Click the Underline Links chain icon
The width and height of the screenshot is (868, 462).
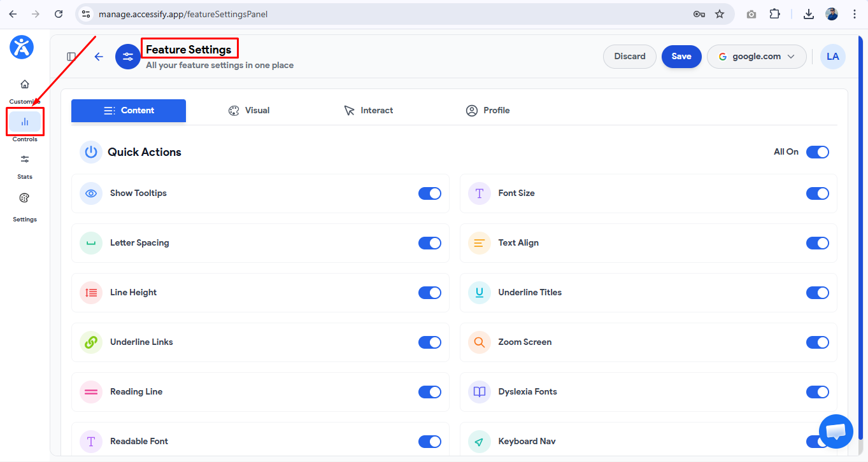tap(91, 342)
